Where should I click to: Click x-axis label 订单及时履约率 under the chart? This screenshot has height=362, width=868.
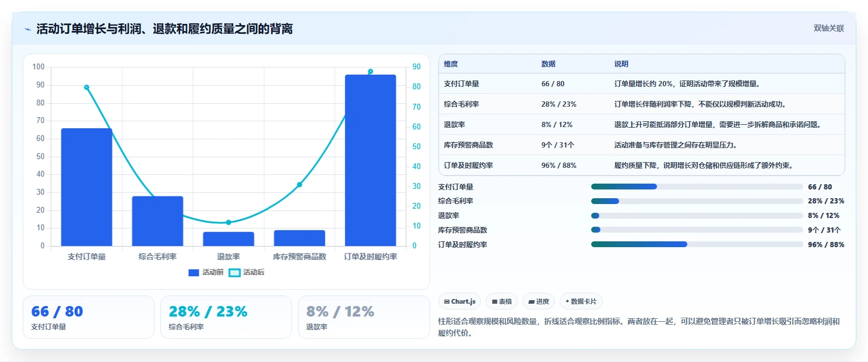tap(371, 256)
